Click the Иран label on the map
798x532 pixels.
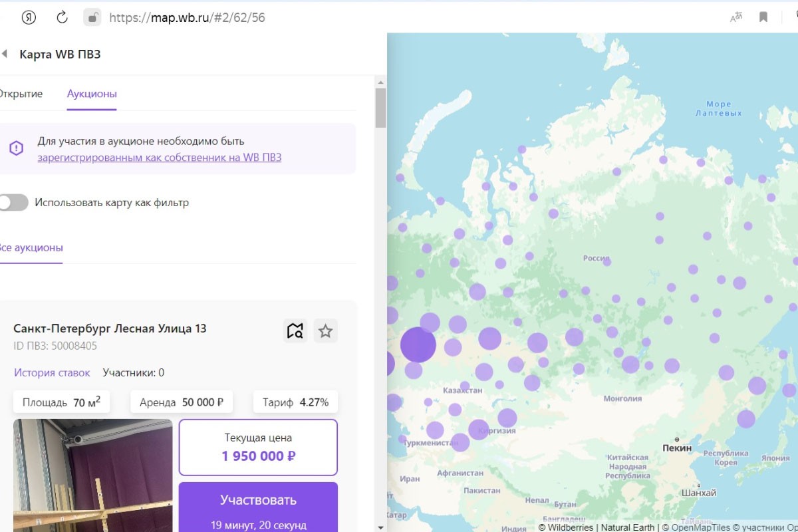[410, 479]
